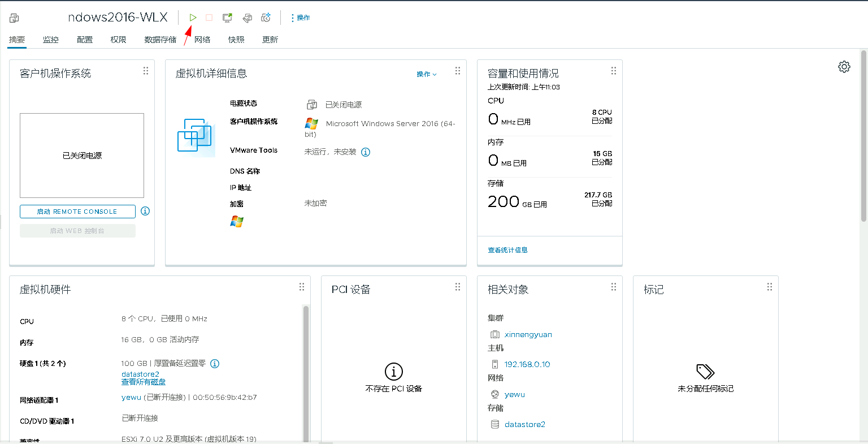Click drag handle on 容量和使用情况 card
The height and width of the screenshot is (444, 868).
[613, 71]
